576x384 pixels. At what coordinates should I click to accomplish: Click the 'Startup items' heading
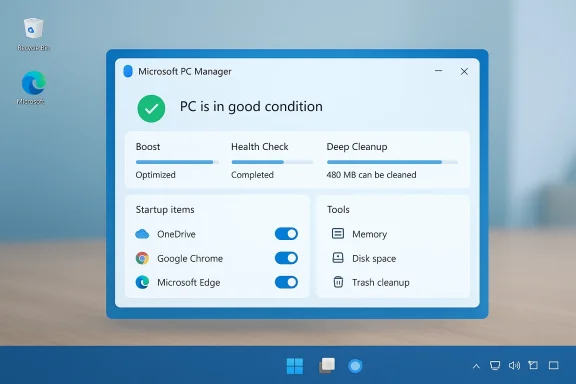tap(165, 209)
